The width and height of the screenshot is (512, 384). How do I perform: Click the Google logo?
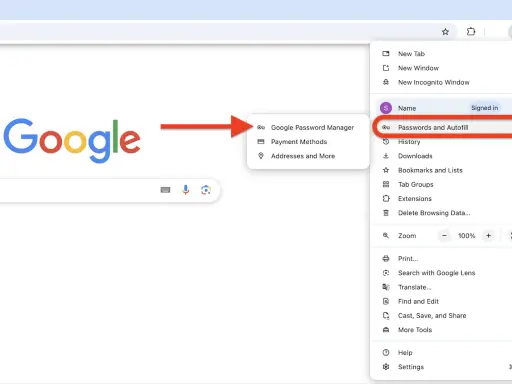tap(71, 141)
